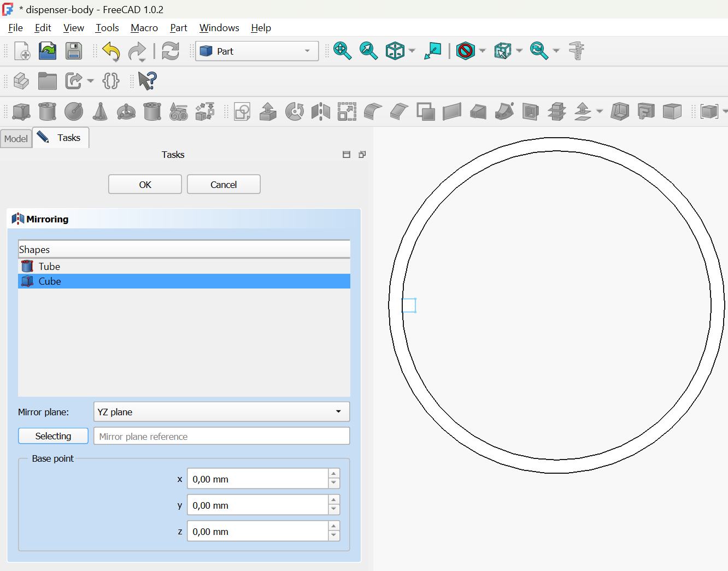Click the base point z value field

pyautogui.click(x=257, y=531)
